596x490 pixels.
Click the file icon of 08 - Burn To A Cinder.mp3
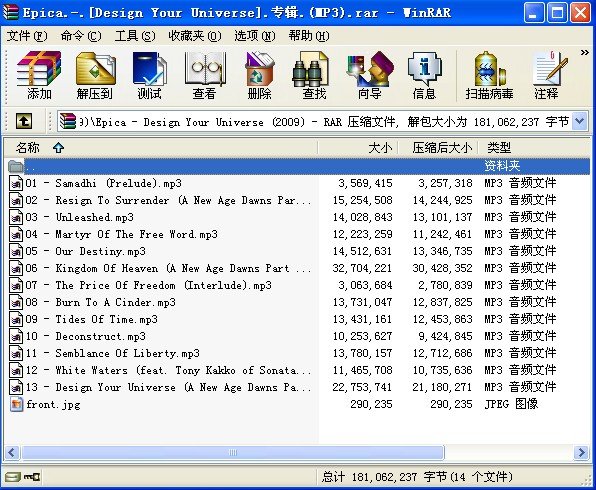(16, 302)
